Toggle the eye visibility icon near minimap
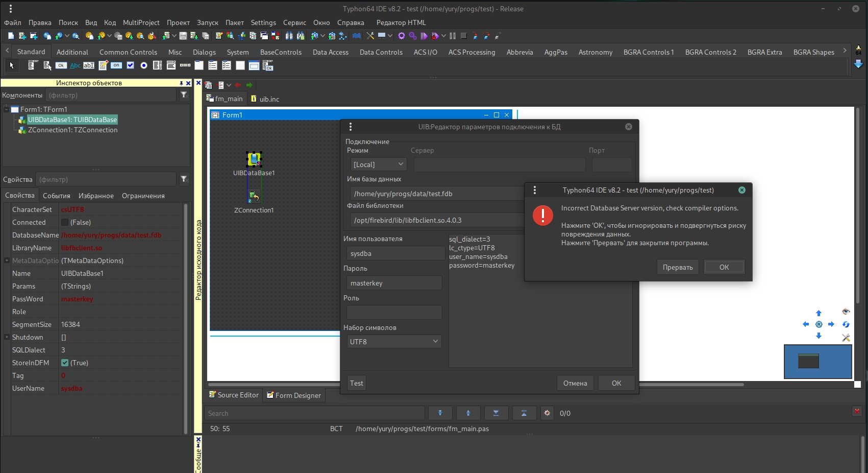The width and height of the screenshot is (868, 473). (x=846, y=312)
